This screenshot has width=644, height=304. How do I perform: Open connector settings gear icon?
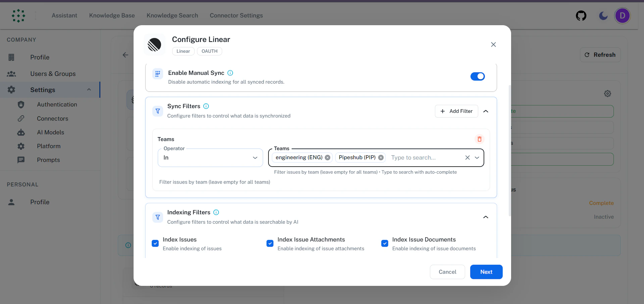click(607, 93)
